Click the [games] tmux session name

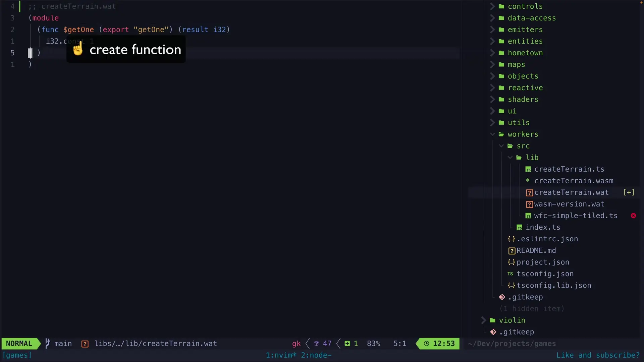17,355
